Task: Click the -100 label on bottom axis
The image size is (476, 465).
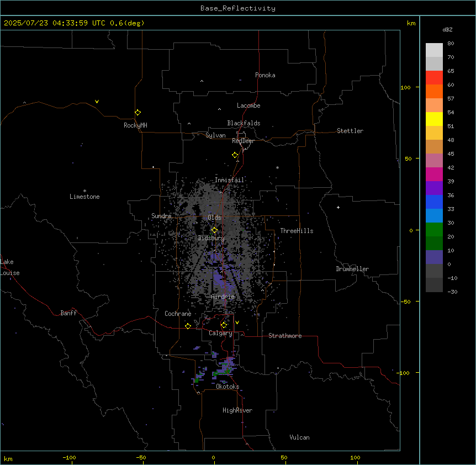Action: (69, 457)
